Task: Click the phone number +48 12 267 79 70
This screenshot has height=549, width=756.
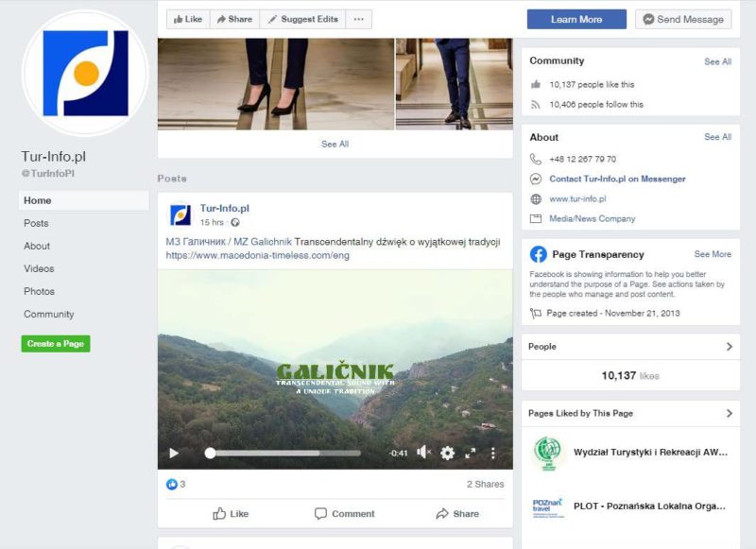Action: point(583,159)
